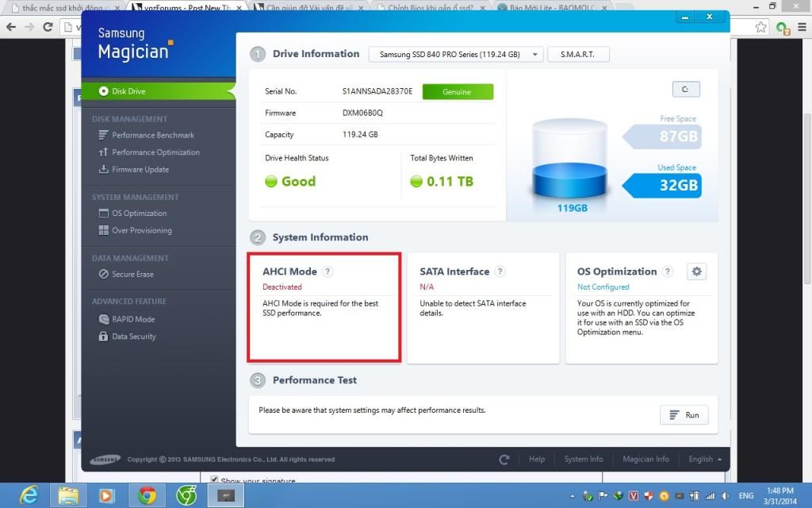Click the Over Provisioning grid icon
The image size is (812, 508).
point(104,230)
